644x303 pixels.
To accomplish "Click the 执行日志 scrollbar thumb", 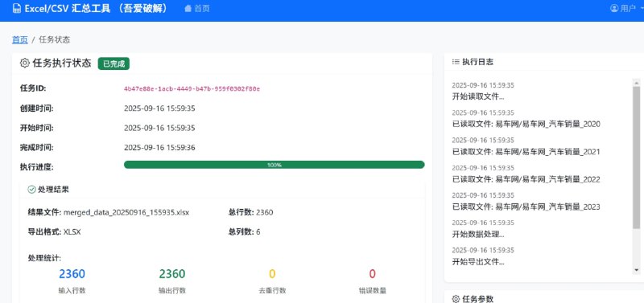I will (636, 158).
